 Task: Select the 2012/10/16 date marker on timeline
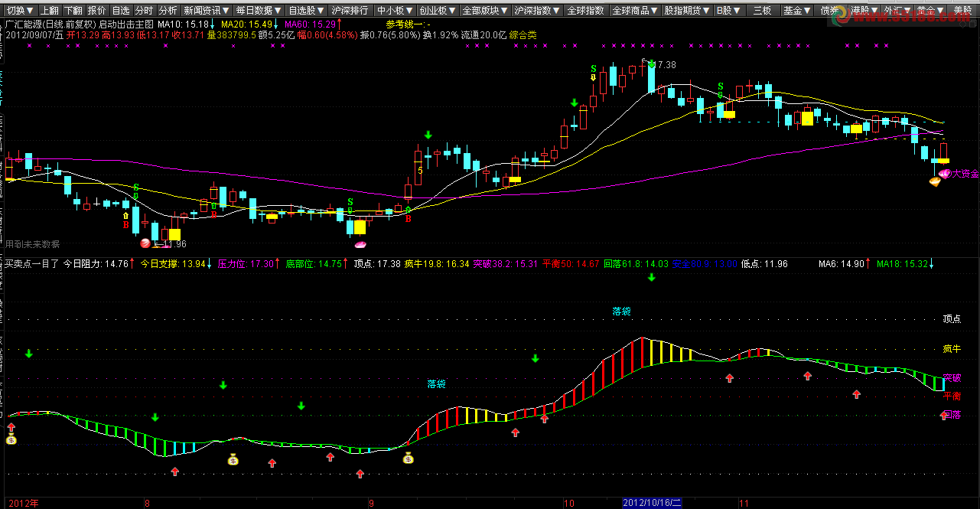tap(652, 503)
